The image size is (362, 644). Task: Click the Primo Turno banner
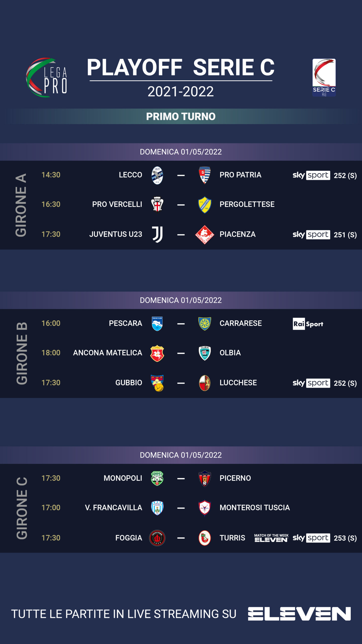tap(181, 116)
